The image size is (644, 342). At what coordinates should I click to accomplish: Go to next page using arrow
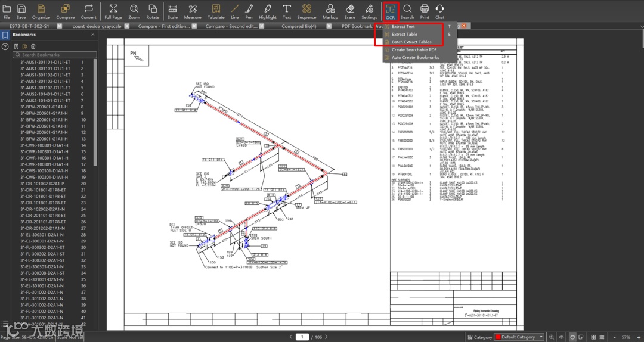click(327, 337)
